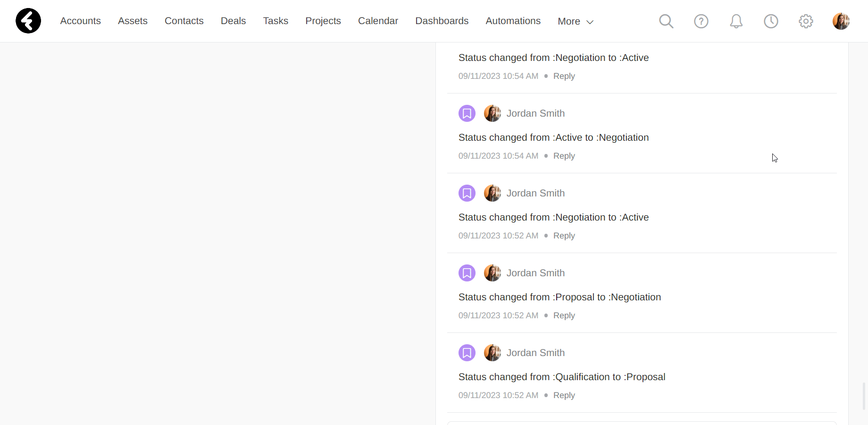Screen dimensions: 868x425
Task: Open the help question mark icon
Action: 701,21
